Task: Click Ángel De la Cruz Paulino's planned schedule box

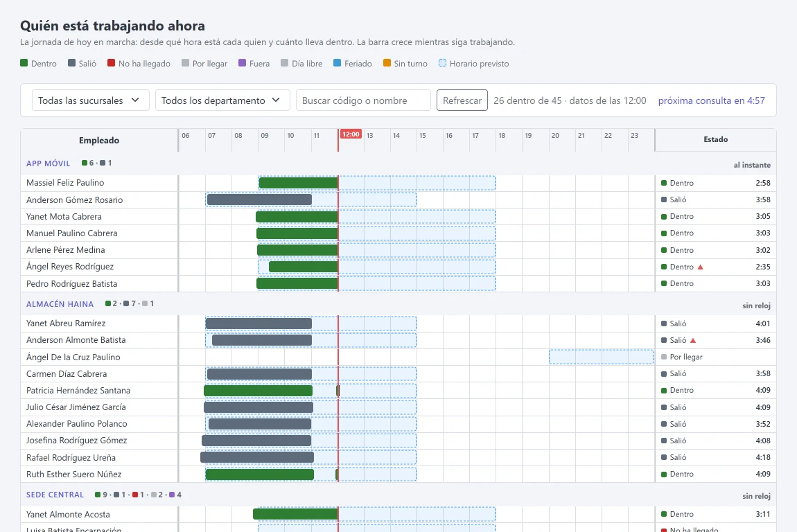Action: click(602, 357)
